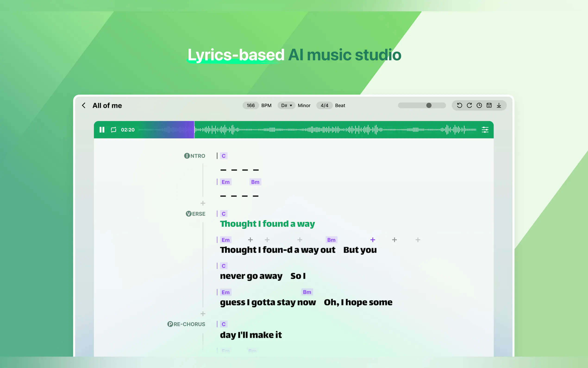Select the Minor scale label

pos(304,105)
